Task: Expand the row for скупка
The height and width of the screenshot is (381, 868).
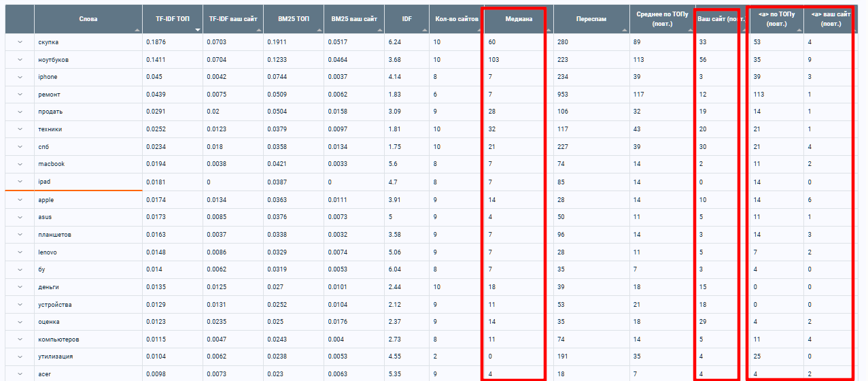Action: [x=20, y=42]
